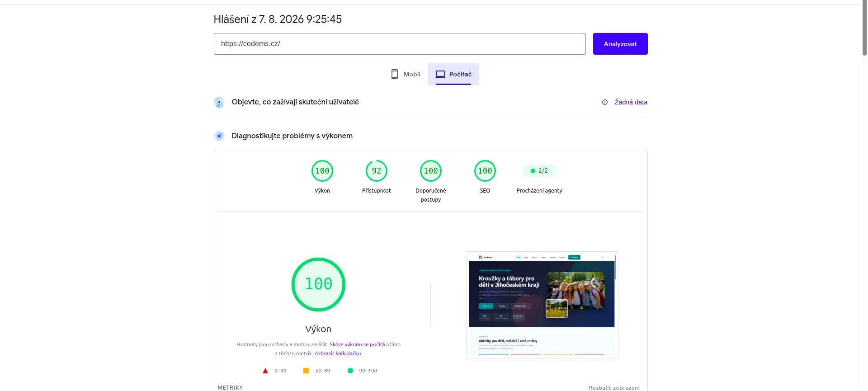Image resolution: width=868 pixels, height=391 pixels.
Task: Click the cedems.cz page screenshot thumbnail
Action: coord(542,305)
